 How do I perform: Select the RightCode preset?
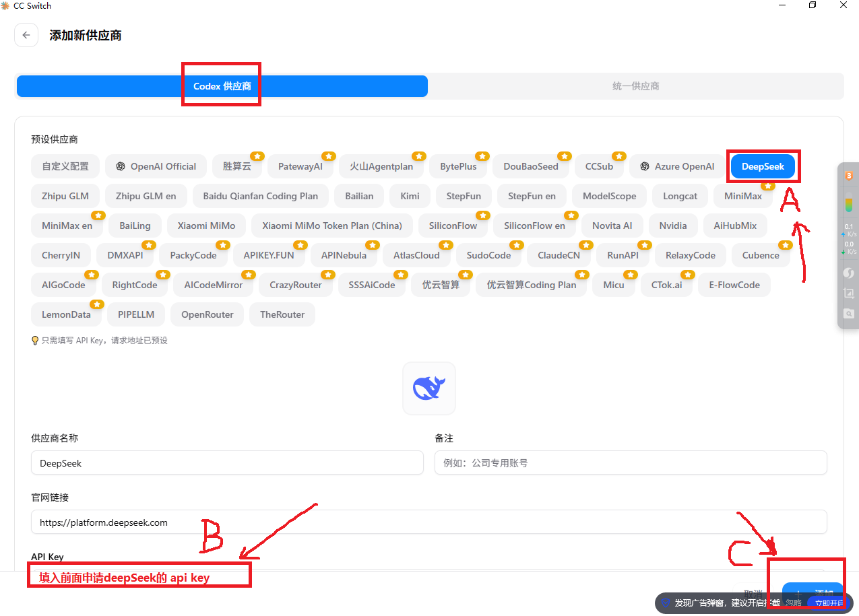click(x=135, y=285)
